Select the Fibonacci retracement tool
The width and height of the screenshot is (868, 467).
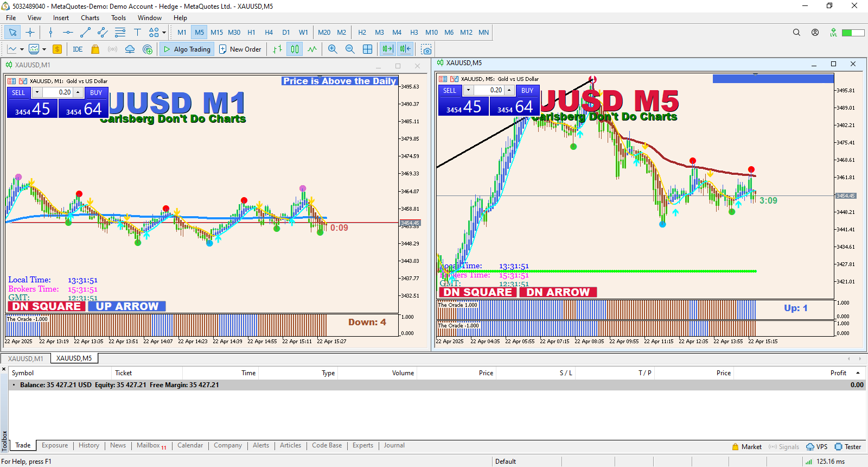[120, 33]
